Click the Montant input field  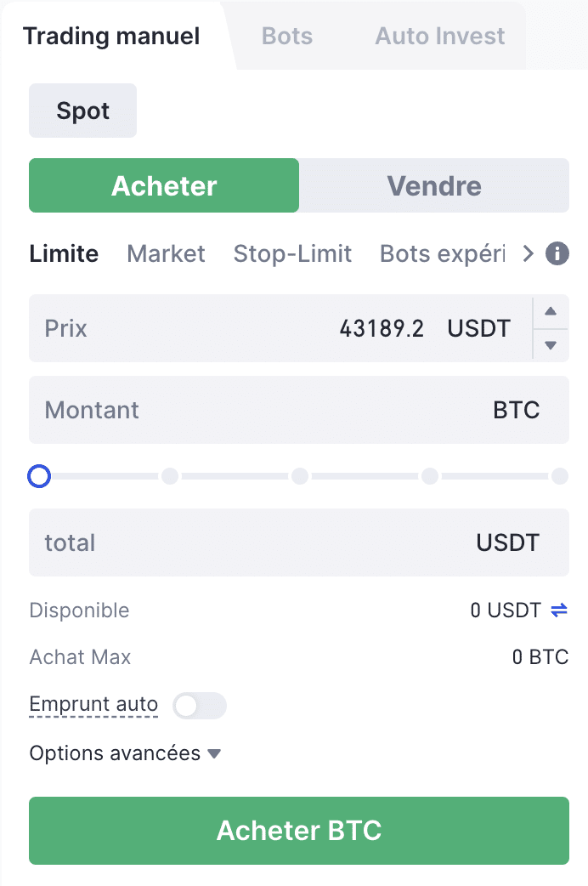[255, 410]
